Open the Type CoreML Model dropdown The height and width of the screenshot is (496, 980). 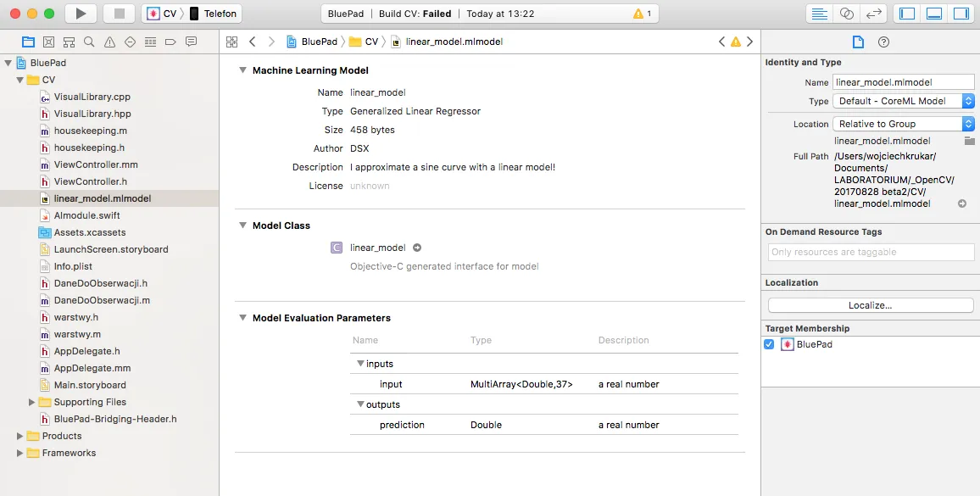click(x=903, y=101)
